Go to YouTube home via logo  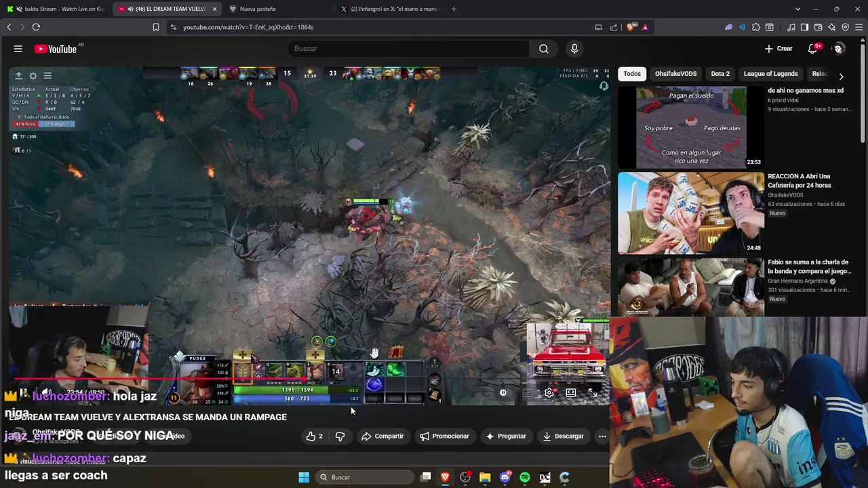coord(56,49)
